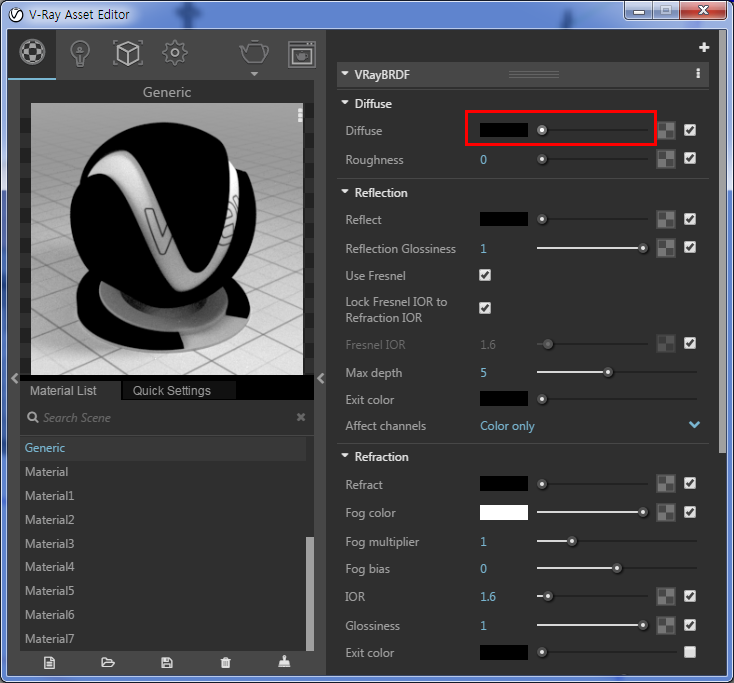The image size is (734, 683).
Task: Click the refraction IOR texture map slot
Action: [x=666, y=596]
